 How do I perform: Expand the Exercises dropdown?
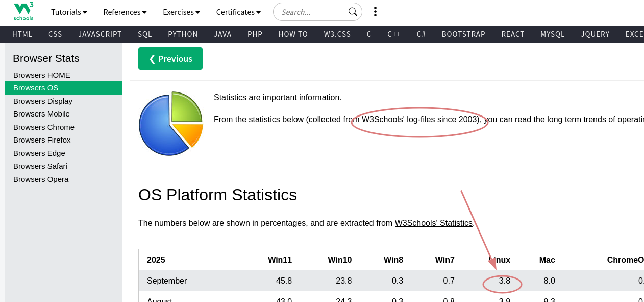coord(181,12)
